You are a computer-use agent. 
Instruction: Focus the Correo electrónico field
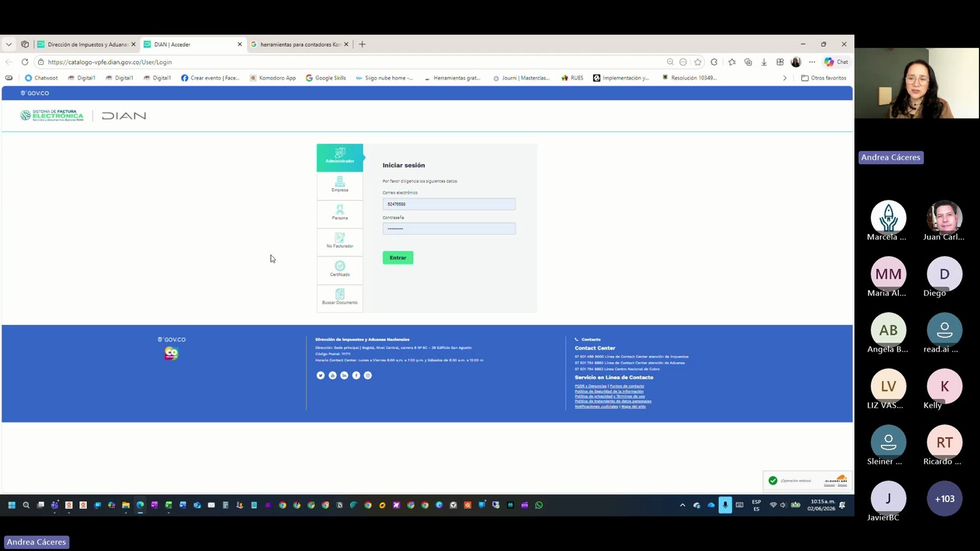click(x=449, y=204)
